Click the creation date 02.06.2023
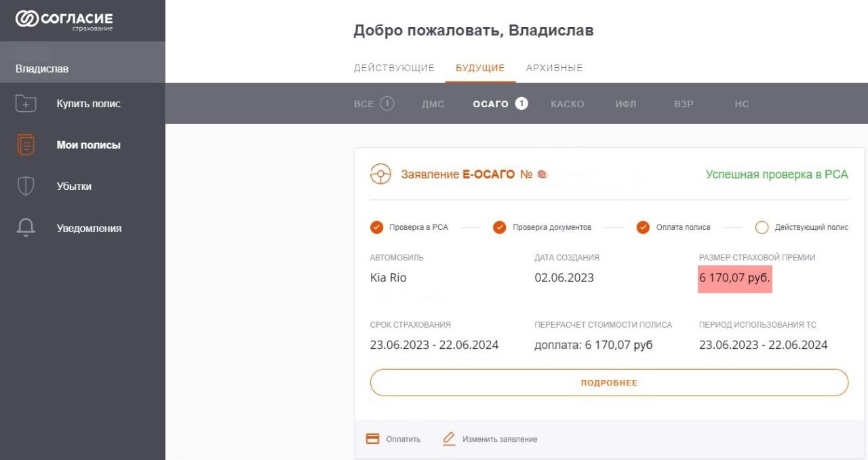Screen dimensions: 868x460 pyautogui.click(x=564, y=277)
